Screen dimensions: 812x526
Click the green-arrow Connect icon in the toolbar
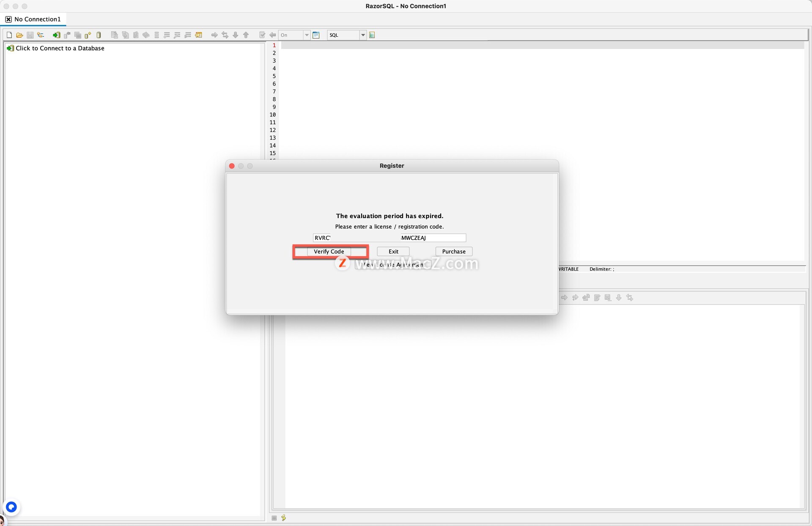coord(56,35)
